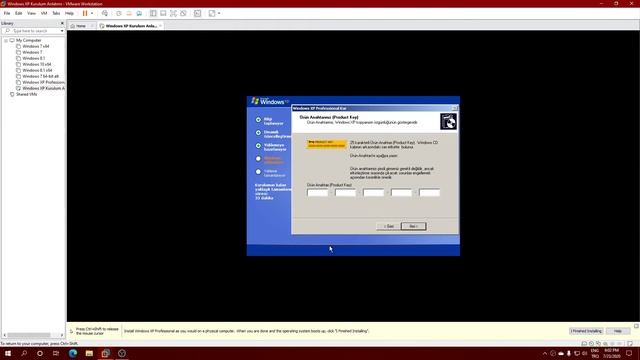640x360 pixels.
Task: Click the Pause VM toolbar button
Action: click(x=85, y=13)
